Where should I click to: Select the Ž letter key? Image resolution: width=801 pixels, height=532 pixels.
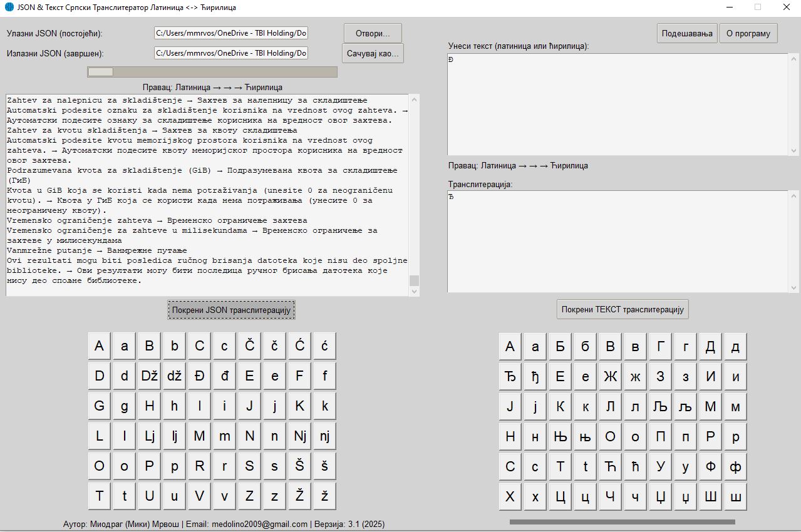point(299,496)
